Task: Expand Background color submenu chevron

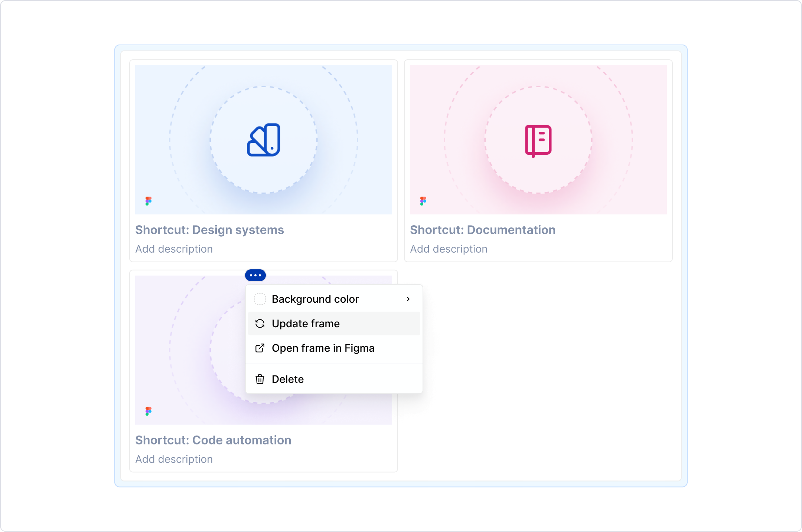Action: pyautogui.click(x=408, y=299)
